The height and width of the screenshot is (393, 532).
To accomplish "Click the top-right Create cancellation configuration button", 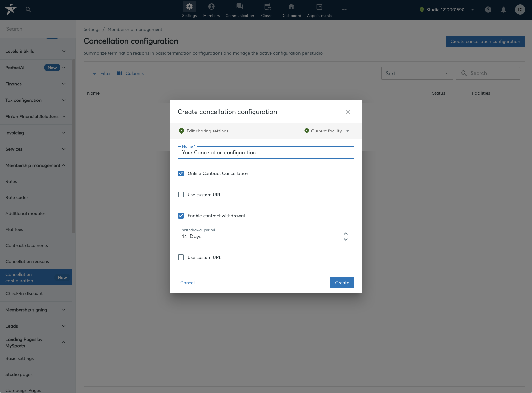I will (485, 41).
